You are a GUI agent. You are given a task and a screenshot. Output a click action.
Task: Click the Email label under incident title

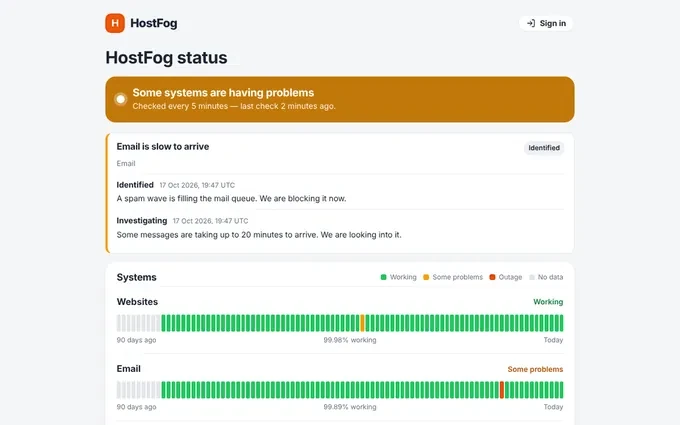pyautogui.click(x=126, y=163)
